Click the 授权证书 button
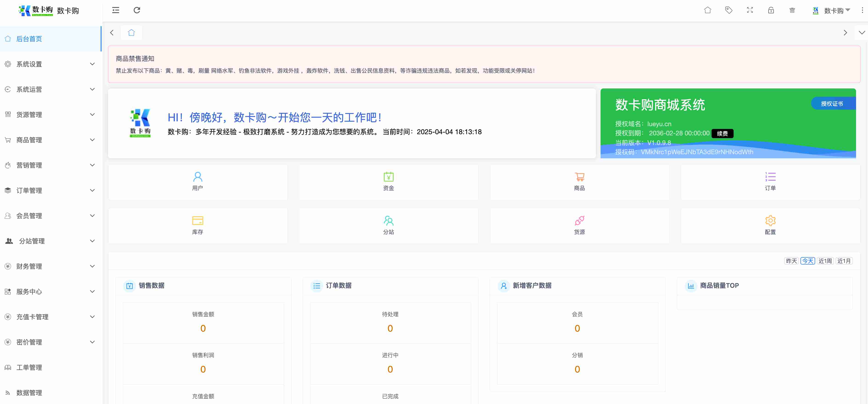This screenshot has height=404, width=868. [832, 104]
